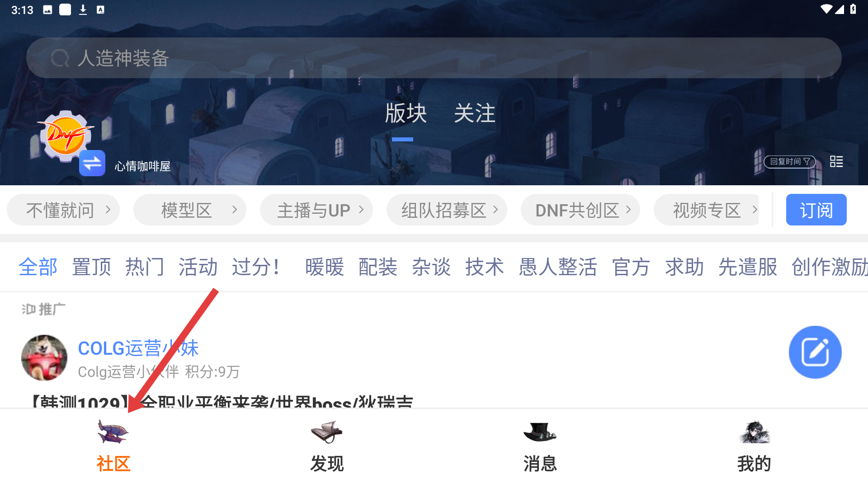Click the blue 订阅 subscribe button
868x488 pixels.
click(x=816, y=210)
